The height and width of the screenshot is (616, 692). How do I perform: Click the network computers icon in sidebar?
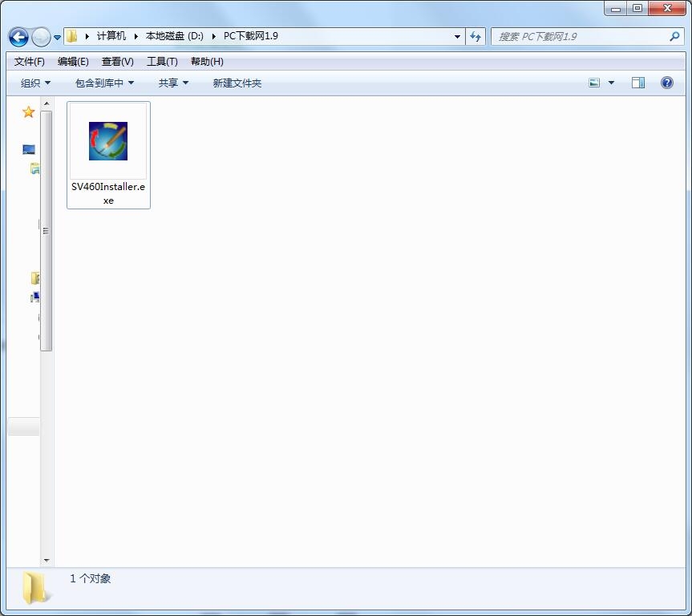tap(34, 298)
